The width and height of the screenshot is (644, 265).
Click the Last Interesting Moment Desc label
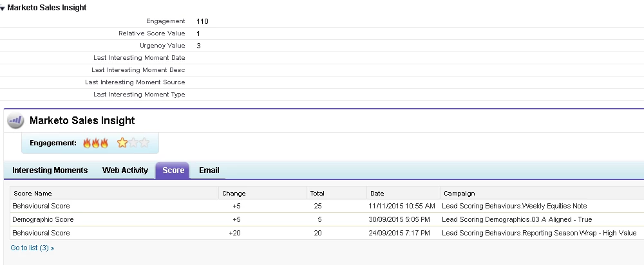click(x=138, y=70)
